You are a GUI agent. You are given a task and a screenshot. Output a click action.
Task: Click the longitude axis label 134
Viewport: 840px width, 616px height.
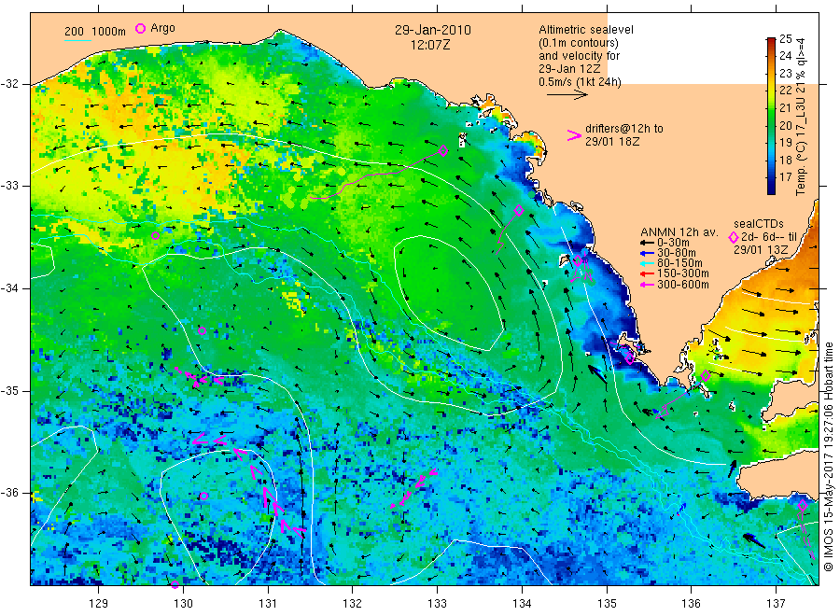click(x=522, y=604)
